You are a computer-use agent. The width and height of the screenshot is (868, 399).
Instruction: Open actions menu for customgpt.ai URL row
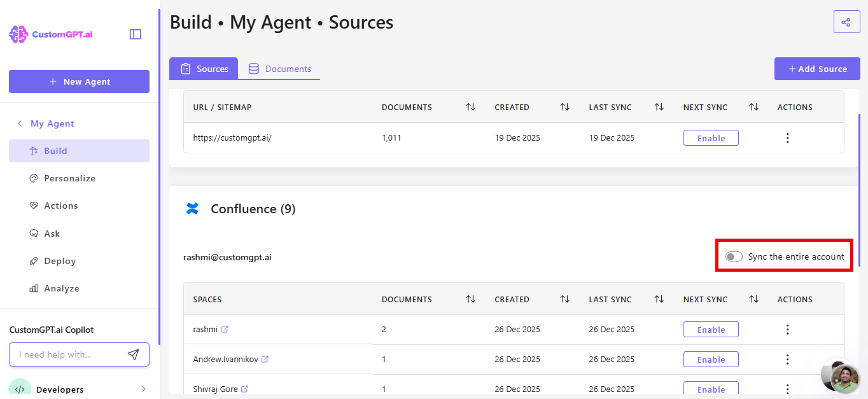tap(787, 138)
